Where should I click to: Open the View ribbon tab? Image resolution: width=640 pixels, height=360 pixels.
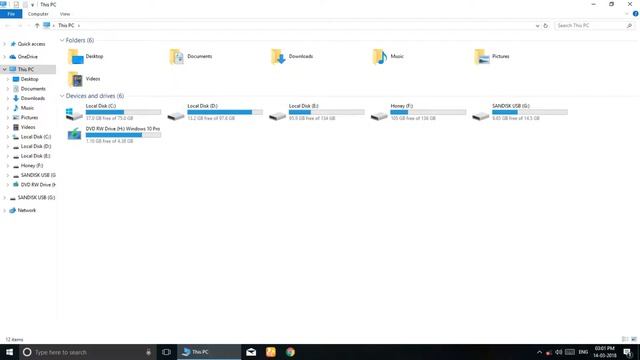65,14
